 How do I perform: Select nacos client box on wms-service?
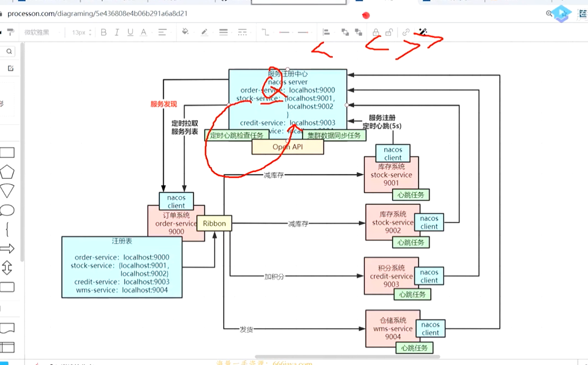(430, 329)
